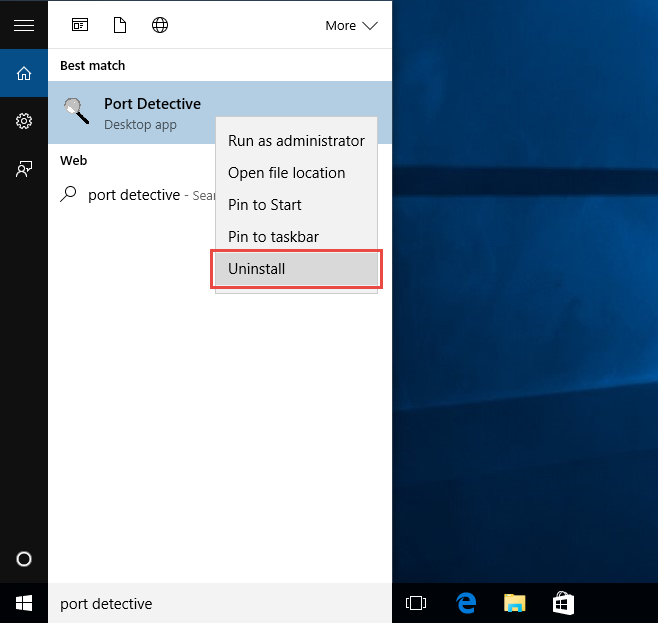Open the hamburger menu in the search panel
The image size is (658, 623).
click(24, 25)
